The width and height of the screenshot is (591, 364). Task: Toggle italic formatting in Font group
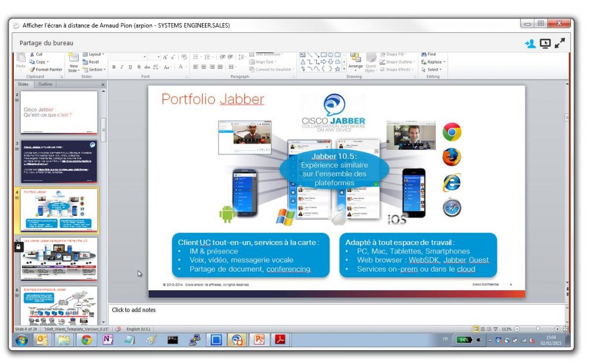coord(122,67)
